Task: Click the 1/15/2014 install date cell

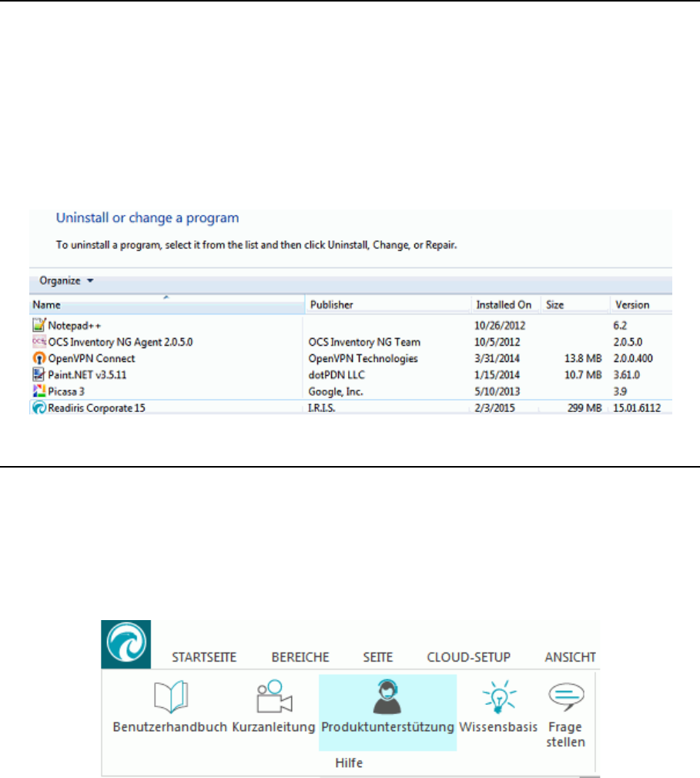Action: pyautogui.click(x=497, y=374)
